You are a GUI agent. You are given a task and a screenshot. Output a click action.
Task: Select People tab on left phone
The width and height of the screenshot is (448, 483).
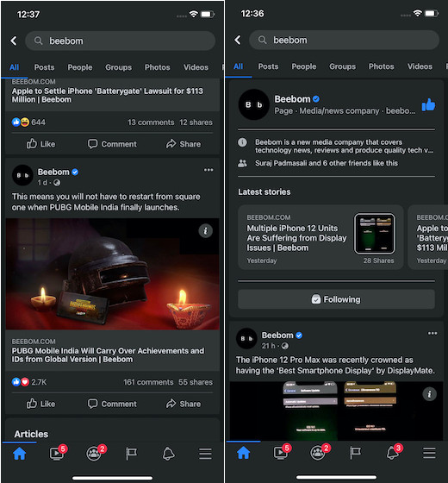coord(79,67)
